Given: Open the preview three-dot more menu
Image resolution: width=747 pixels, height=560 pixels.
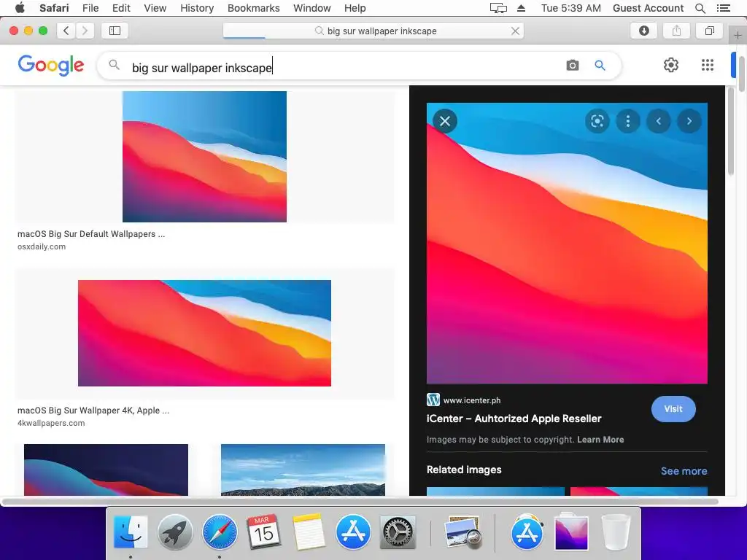Looking at the screenshot, I should click(x=628, y=121).
